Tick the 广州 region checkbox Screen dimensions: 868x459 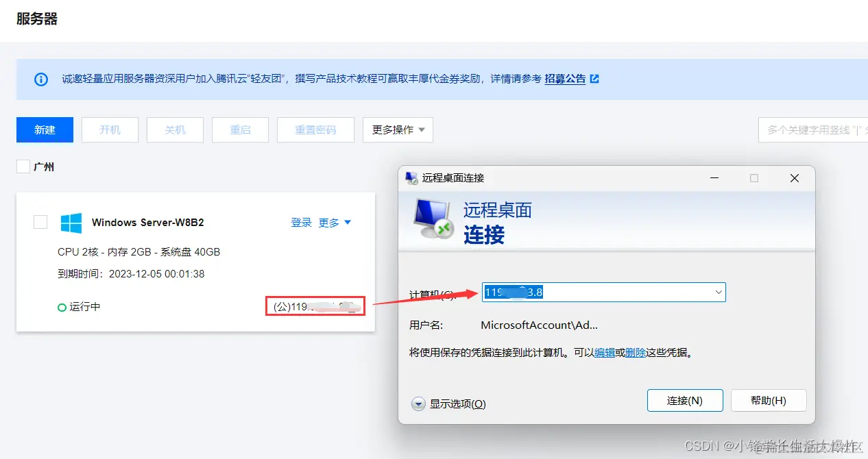23,166
